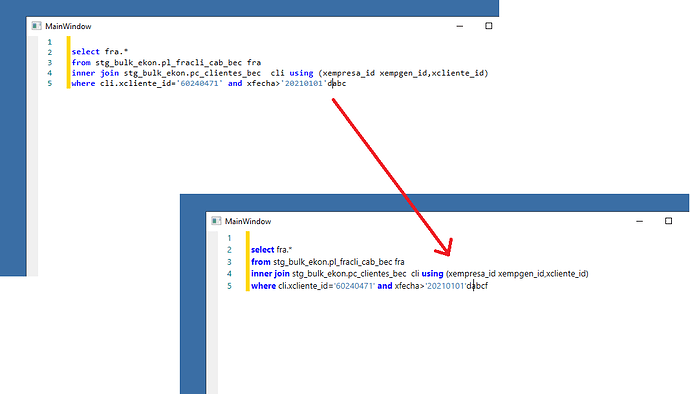
Task: Click '60240471' string in lower window
Action: (354, 286)
